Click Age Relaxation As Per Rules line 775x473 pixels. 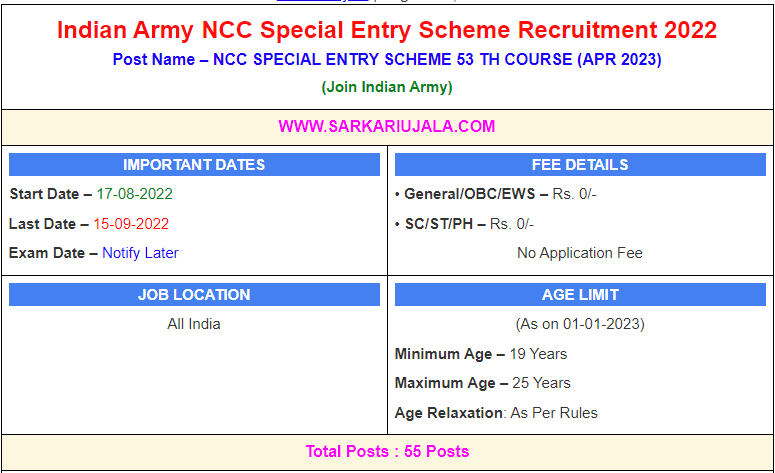(x=496, y=413)
